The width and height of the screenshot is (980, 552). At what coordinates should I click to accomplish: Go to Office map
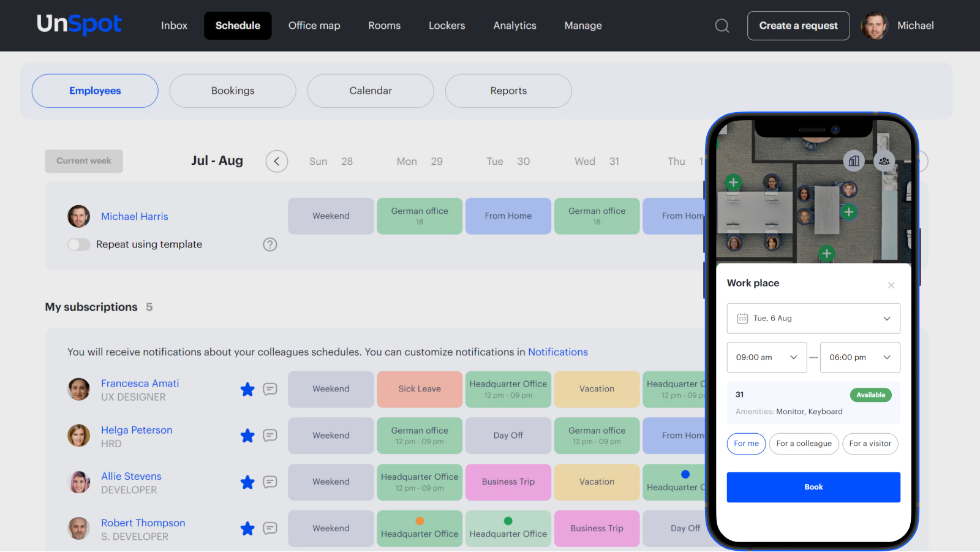(x=314, y=26)
